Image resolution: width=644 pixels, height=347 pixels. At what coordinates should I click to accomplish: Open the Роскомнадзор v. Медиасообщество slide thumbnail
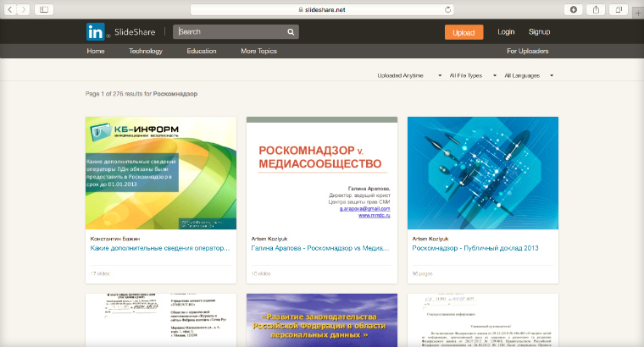coord(321,173)
